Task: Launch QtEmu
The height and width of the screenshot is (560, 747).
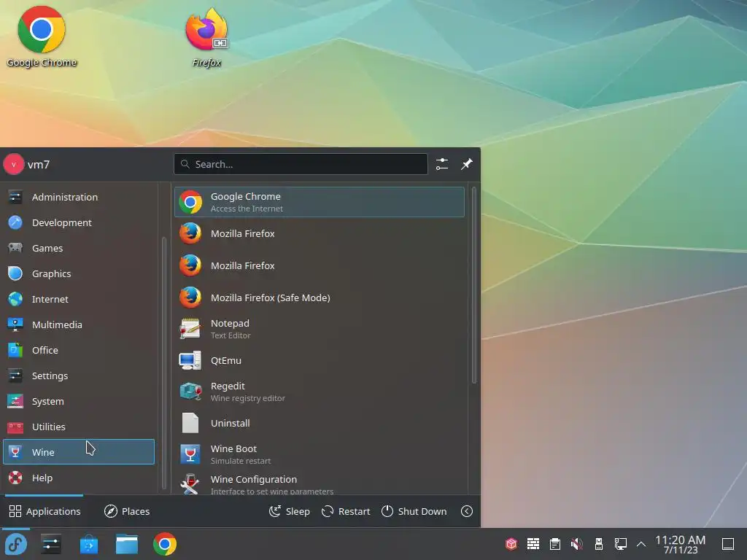Action: pos(320,360)
